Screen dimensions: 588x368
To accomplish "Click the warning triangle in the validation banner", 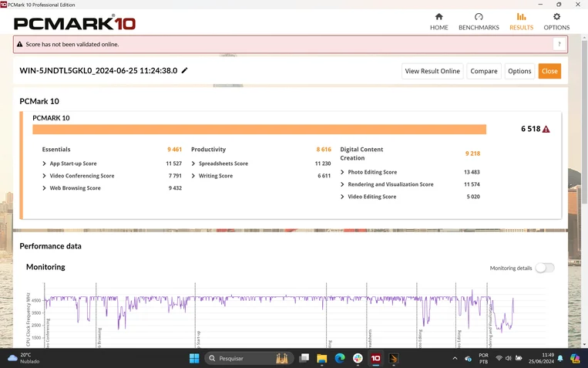I will [x=19, y=44].
